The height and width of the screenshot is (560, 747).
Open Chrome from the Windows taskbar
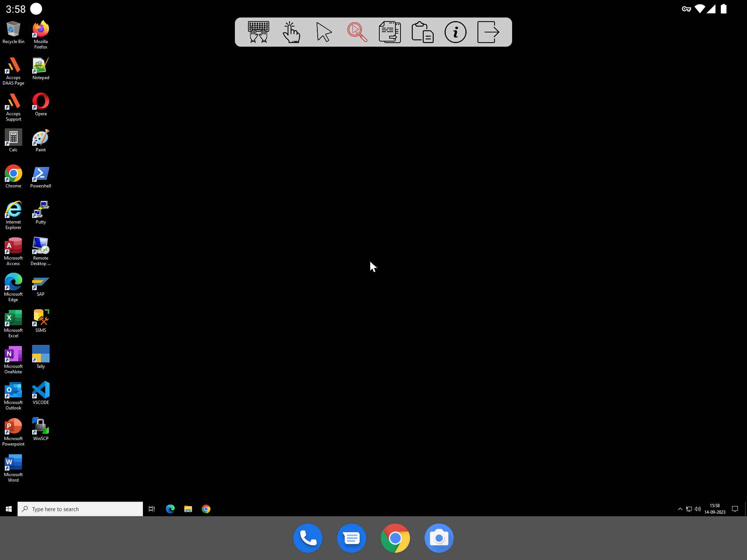coord(206,509)
